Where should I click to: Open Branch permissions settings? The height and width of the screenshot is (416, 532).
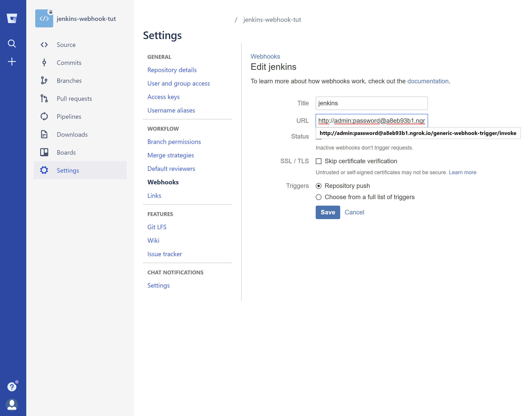tap(174, 142)
